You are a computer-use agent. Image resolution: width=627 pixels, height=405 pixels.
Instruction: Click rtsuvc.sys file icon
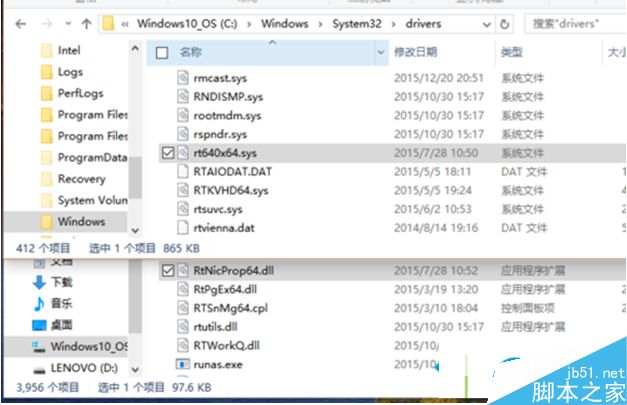[x=183, y=209]
